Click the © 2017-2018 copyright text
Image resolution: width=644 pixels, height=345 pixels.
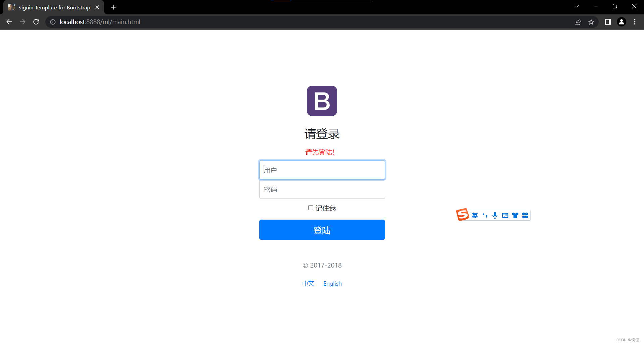pos(322,265)
